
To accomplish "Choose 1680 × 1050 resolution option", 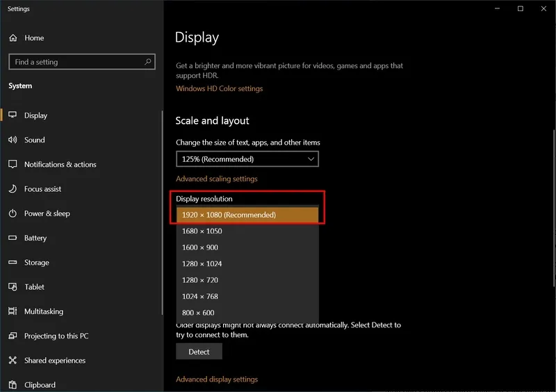I will coord(247,231).
